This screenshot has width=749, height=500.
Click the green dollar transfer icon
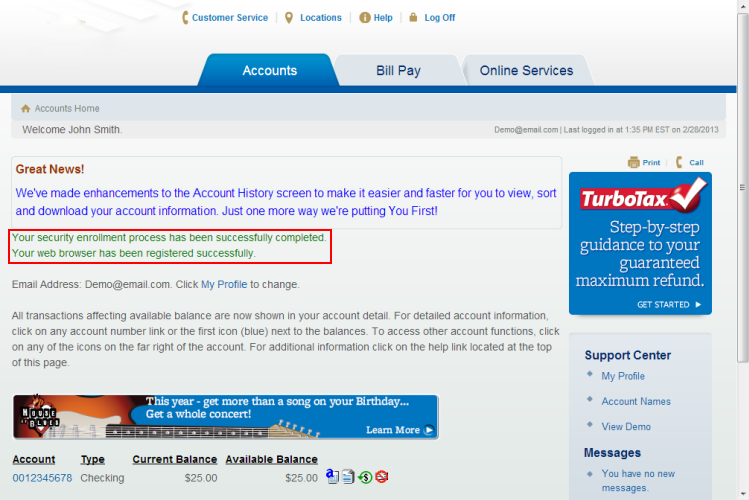tap(365, 477)
